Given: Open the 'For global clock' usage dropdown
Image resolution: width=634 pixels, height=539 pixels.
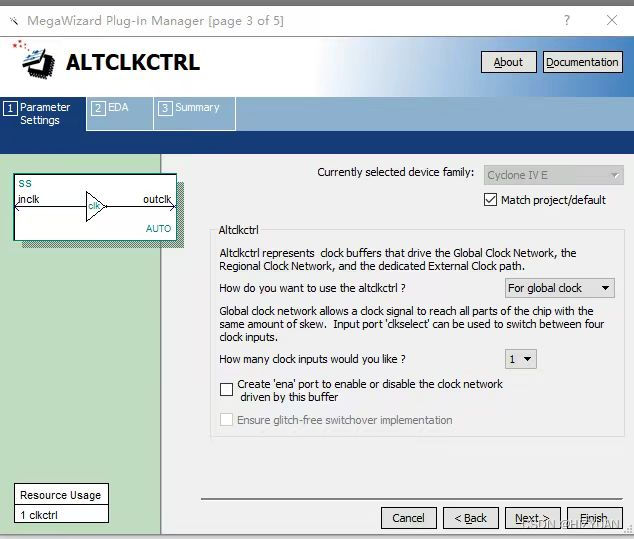Looking at the screenshot, I should pos(560,288).
